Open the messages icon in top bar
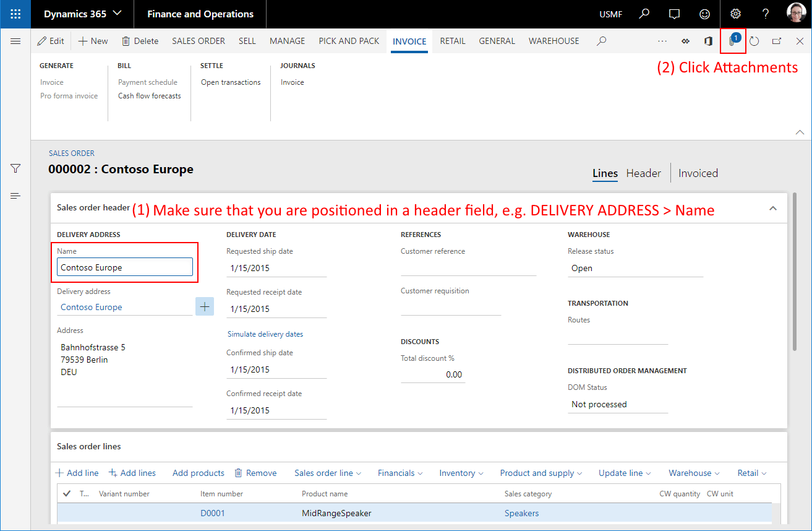Viewport: 812px width, 531px height. click(x=675, y=14)
